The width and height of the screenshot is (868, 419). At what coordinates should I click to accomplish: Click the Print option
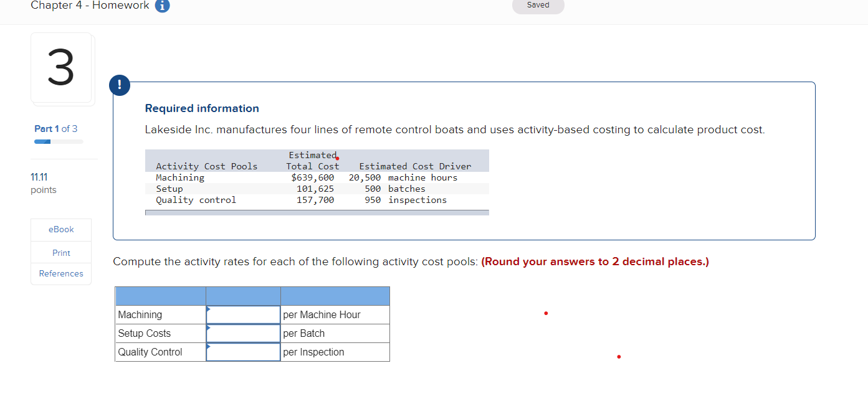[60, 252]
